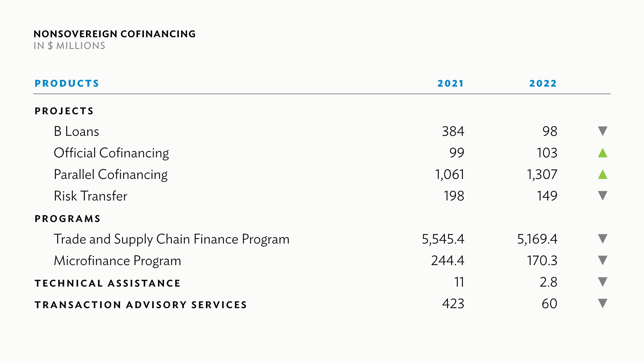The image size is (644, 361).
Task: Select the 2021 column header
Action: 450,84
